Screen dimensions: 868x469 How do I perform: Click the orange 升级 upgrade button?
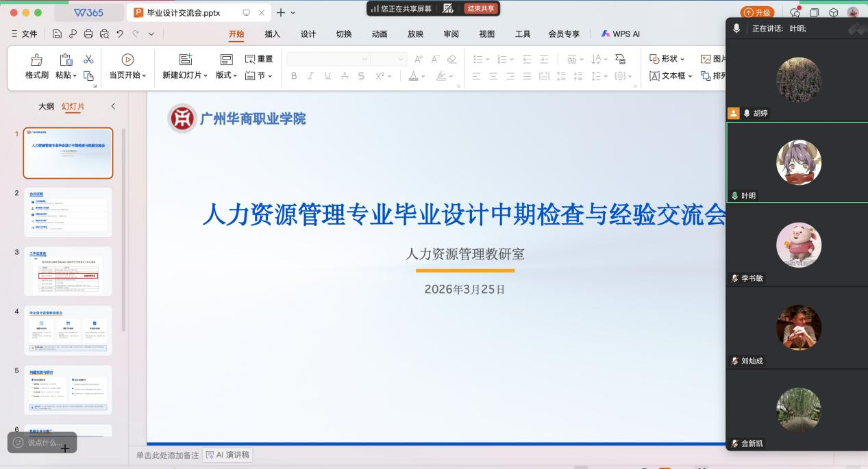(758, 12)
